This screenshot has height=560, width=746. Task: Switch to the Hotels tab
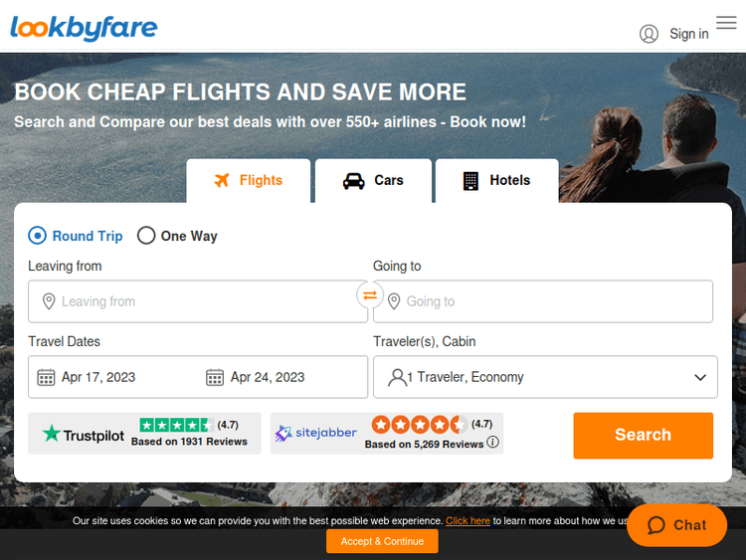point(496,181)
